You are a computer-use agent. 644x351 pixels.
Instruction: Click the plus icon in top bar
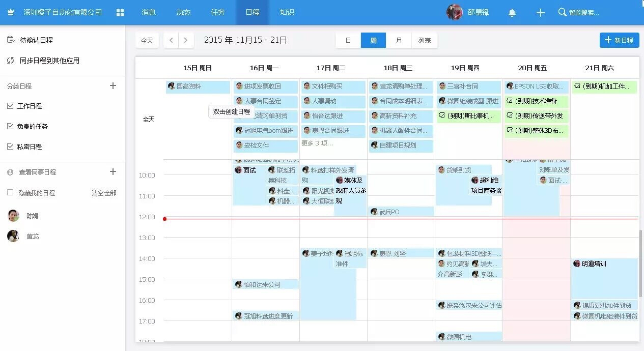click(x=541, y=12)
